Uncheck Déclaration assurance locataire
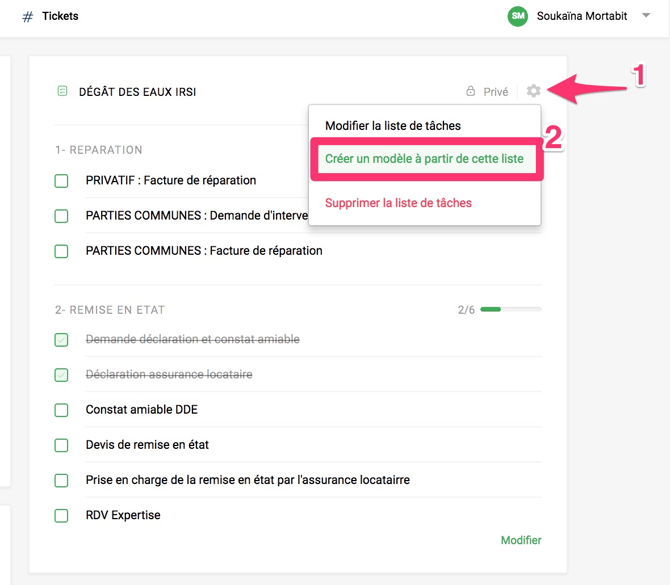Viewport: 670px width, 585px height. point(62,375)
